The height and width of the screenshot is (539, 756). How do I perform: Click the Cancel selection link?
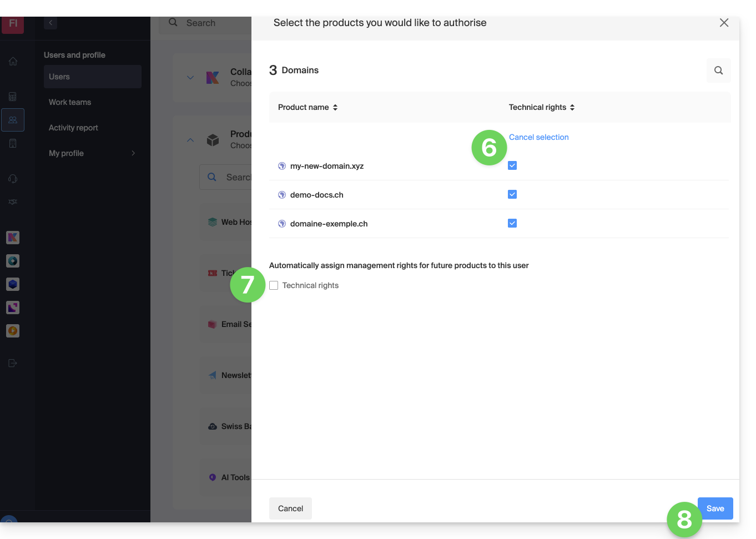[x=538, y=137]
